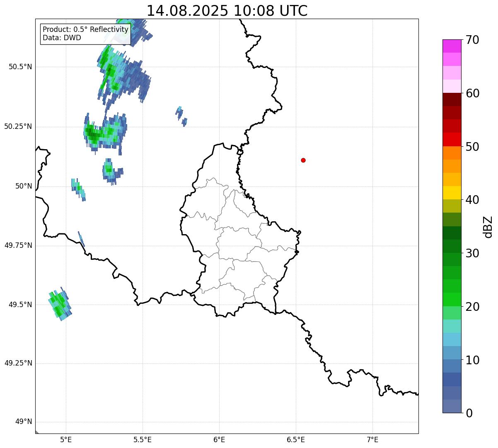Click the 49.5°N latitude label
498x448 pixels.
(x=20, y=305)
